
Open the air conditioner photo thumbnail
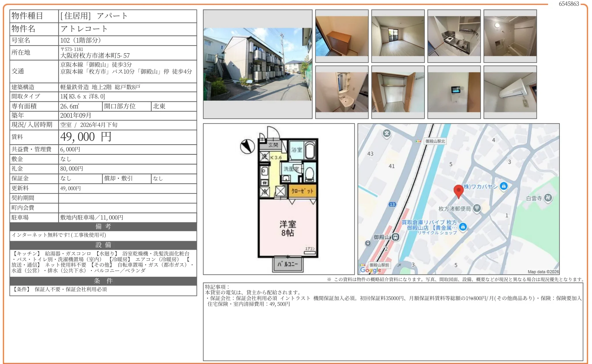[x=510, y=92]
